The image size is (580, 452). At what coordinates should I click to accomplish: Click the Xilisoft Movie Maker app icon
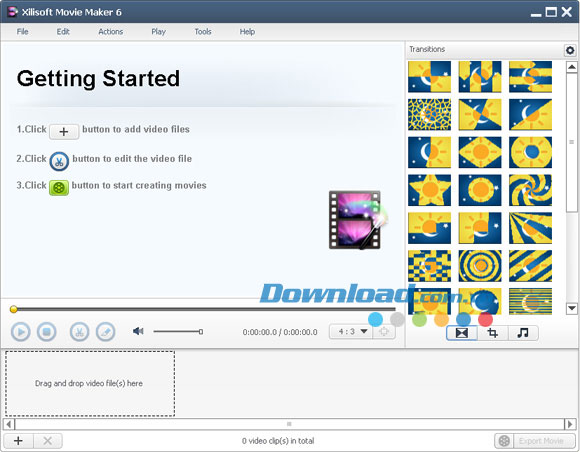12,12
